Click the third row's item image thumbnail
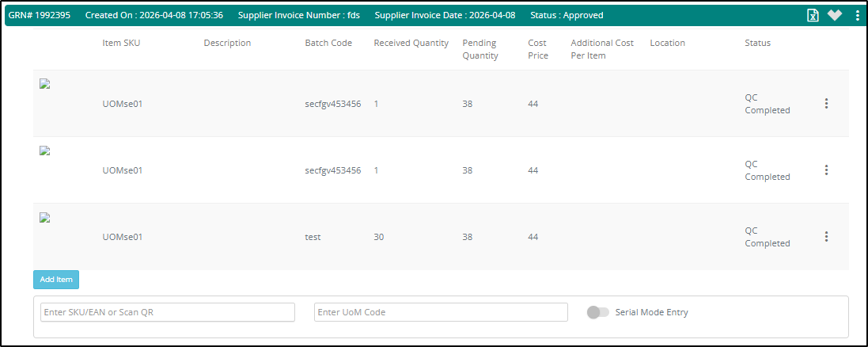868x347 pixels. [x=45, y=218]
